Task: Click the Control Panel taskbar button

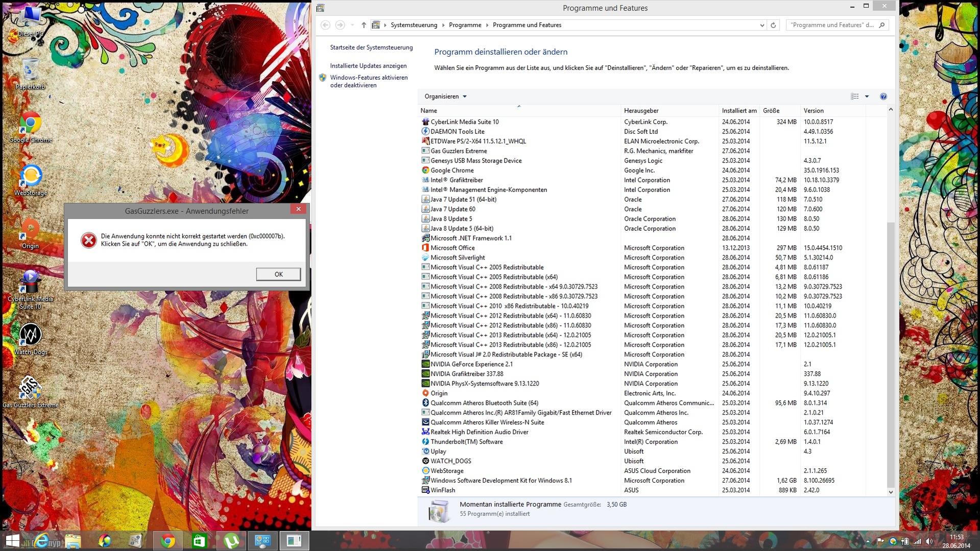Action: coord(262,541)
